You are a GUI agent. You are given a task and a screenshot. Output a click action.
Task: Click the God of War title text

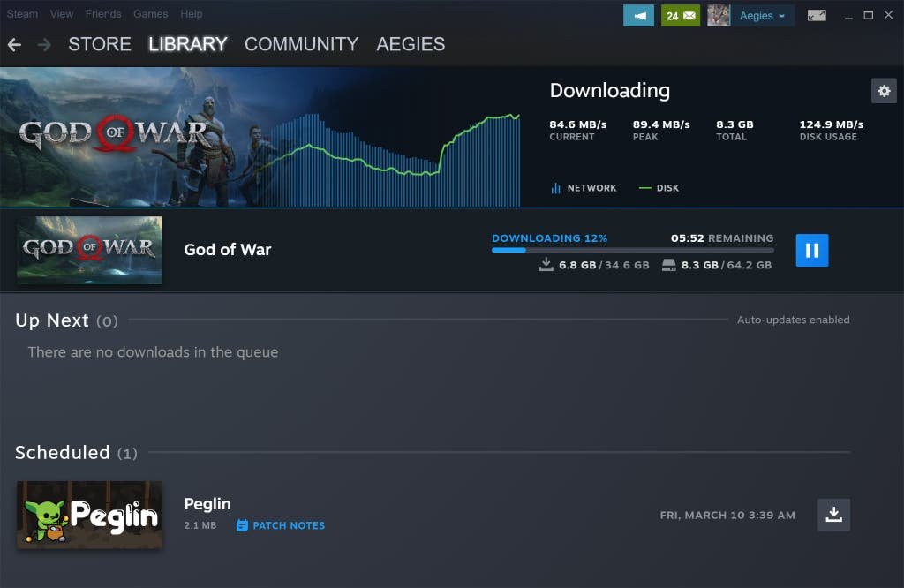coord(228,250)
